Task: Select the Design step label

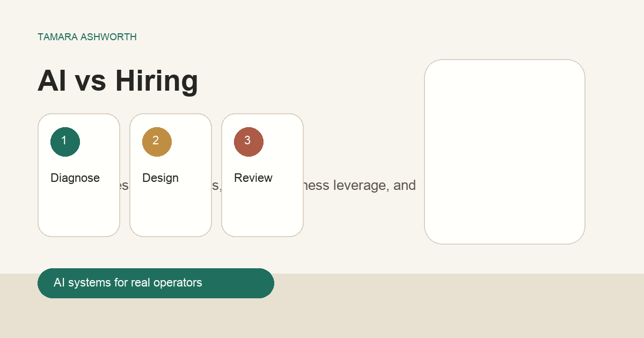Action: [160, 178]
